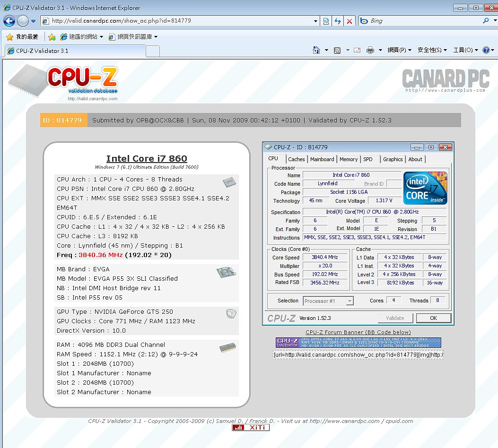The image size is (498, 448).
Task: Switch to the About tab
Action: pos(415,159)
